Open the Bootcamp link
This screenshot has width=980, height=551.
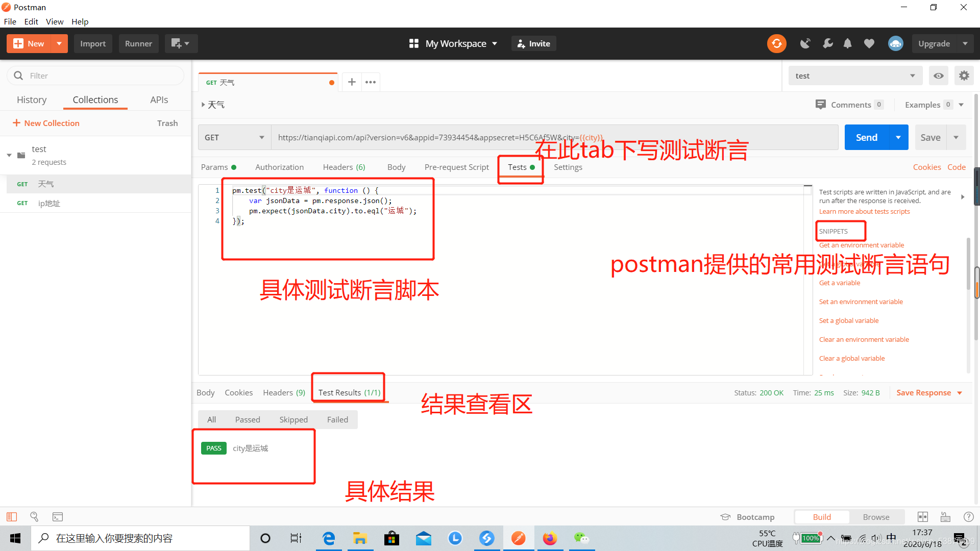pyautogui.click(x=747, y=517)
